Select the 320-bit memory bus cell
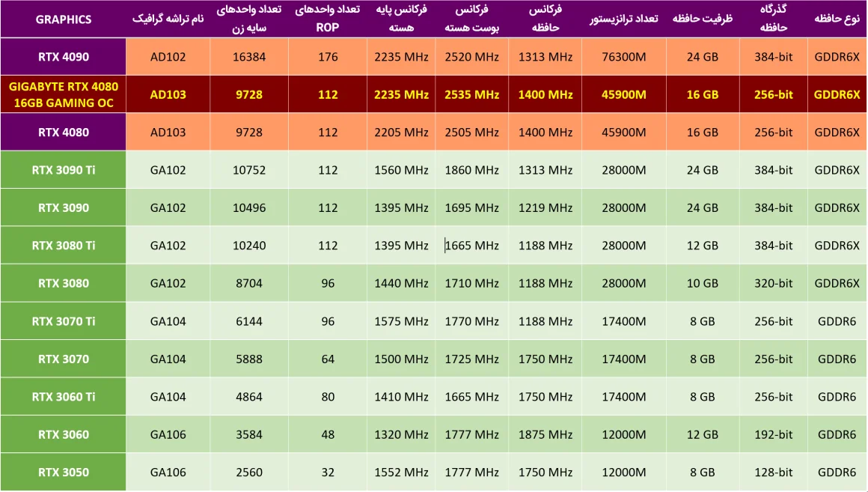This screenshot has height=492, width=868. [x=773, y=283]
